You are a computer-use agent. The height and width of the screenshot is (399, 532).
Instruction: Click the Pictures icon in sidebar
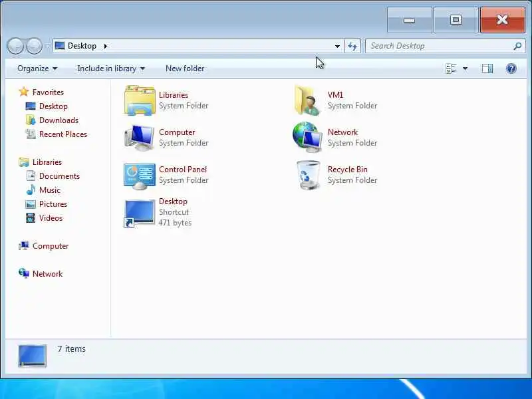31,204
